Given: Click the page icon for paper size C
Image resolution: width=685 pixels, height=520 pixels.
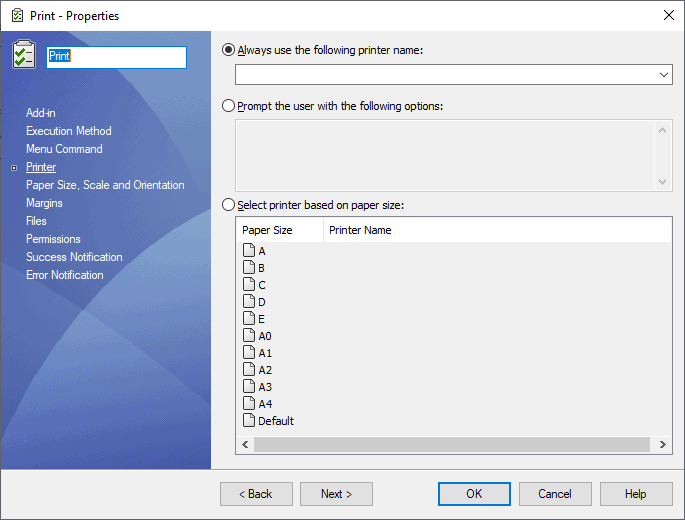Looking at the screenshot, I should (249, 284).
